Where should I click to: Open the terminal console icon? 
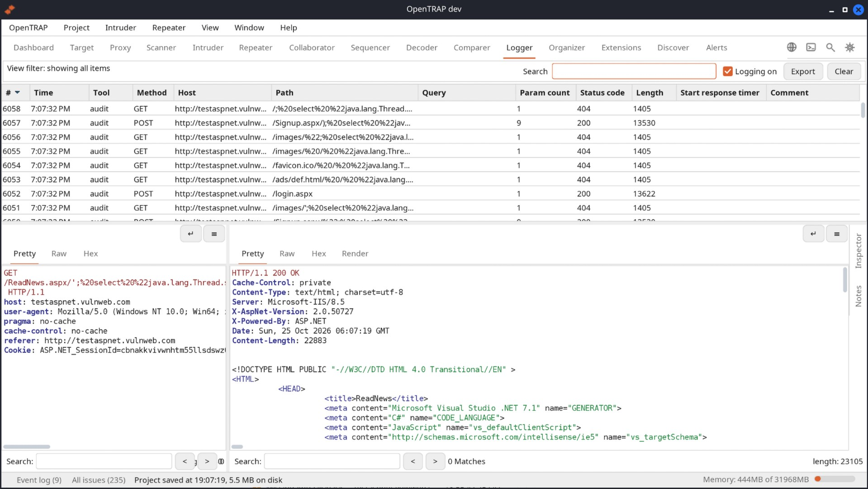(811, 47)
